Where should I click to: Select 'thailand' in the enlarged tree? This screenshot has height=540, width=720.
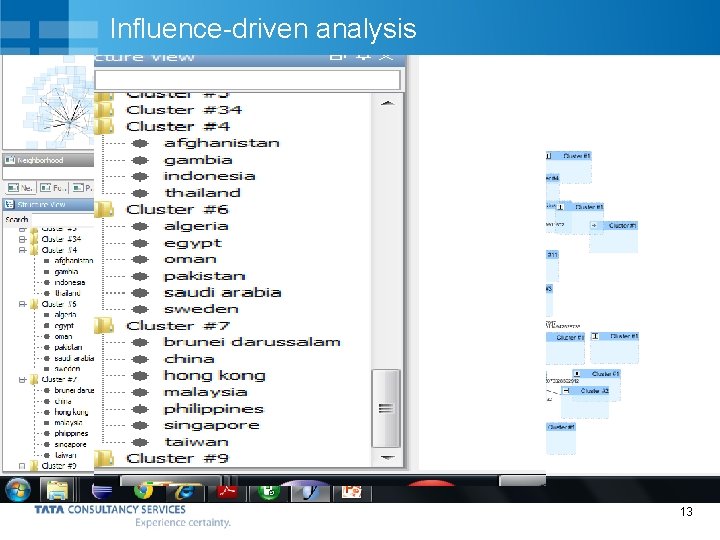pyautogui.click(x=202, y=192)
